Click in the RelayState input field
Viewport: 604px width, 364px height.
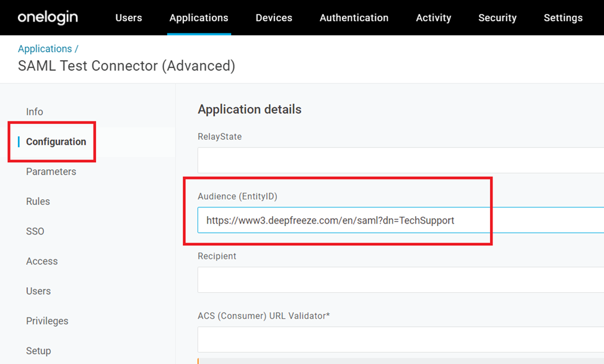pos(400,160)
